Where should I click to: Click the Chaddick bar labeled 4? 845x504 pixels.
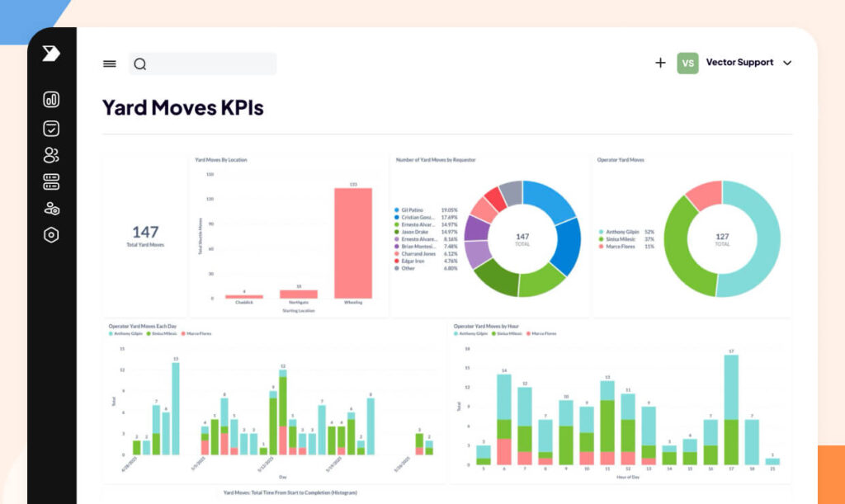coord(244,297)
